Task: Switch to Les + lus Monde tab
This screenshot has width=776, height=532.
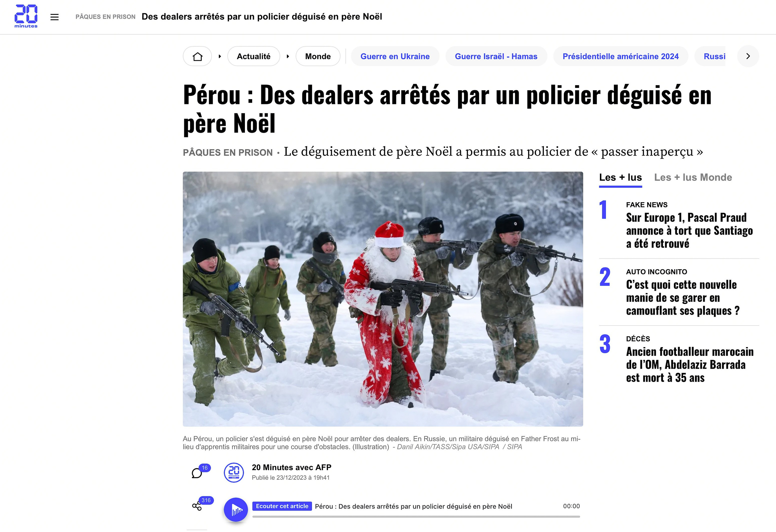Action: click(x=693, y=177)
